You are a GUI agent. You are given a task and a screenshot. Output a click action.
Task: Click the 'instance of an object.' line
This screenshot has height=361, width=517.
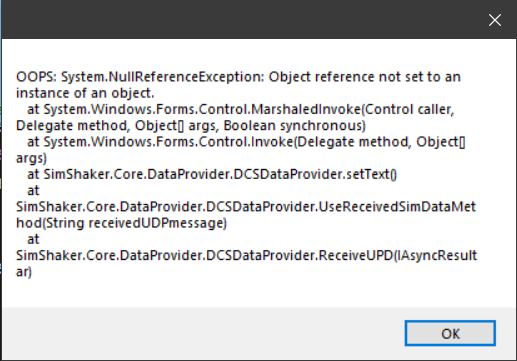tap(85, 93)
